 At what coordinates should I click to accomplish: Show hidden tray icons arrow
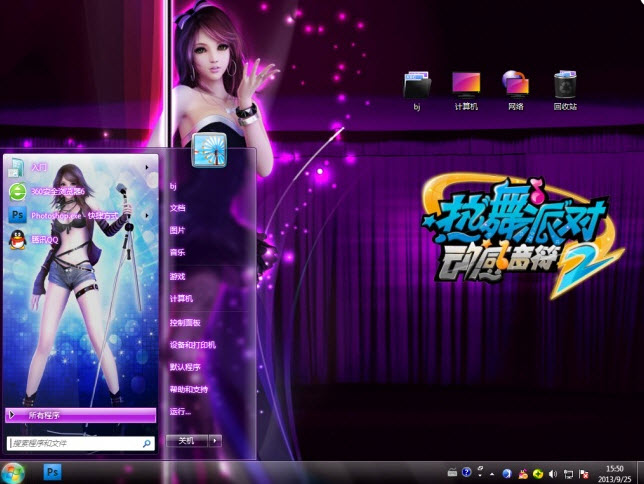(x=492, y=474)
